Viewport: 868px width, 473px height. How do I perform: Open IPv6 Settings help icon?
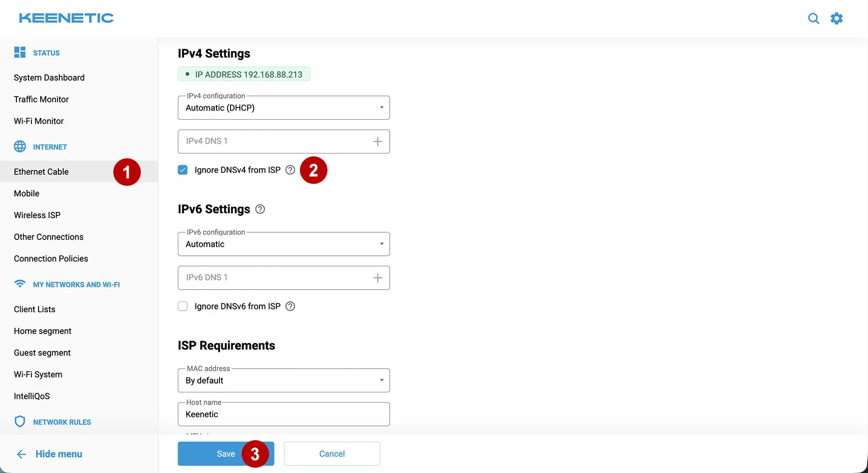point(260,209)
